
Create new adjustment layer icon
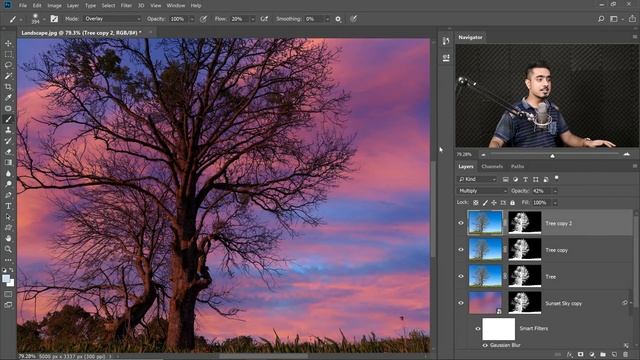click(592, 355)
